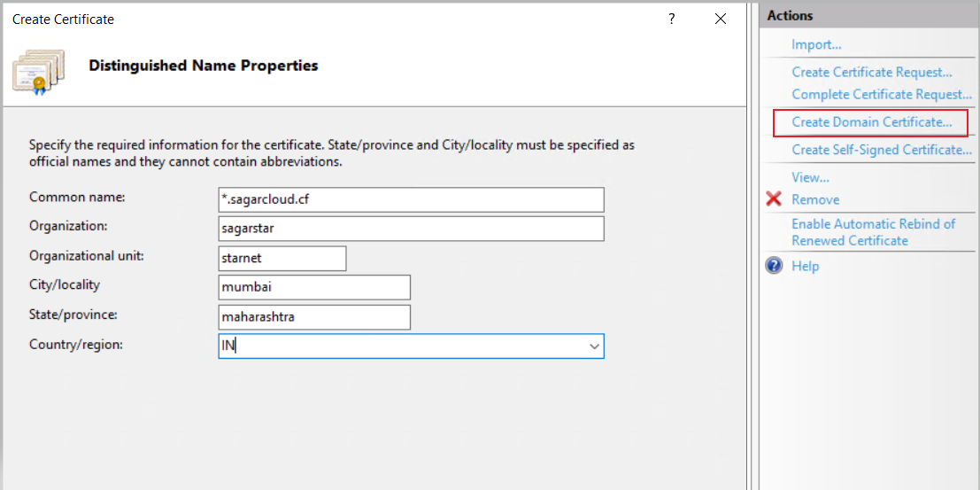Image resolution: width=980 pixels, height=490 pixels.
Task: Click the blue Help question mark icon
Action: click(x=775, y=266)
